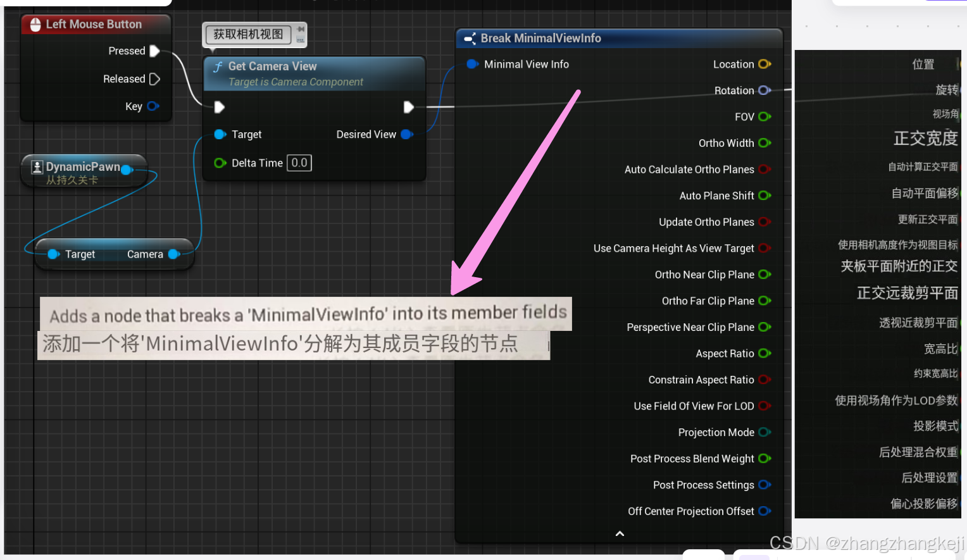Click the mouse icon on Left Mouse Button node
Viewport: 967px width, 560px height.
[x=35, y=25]
